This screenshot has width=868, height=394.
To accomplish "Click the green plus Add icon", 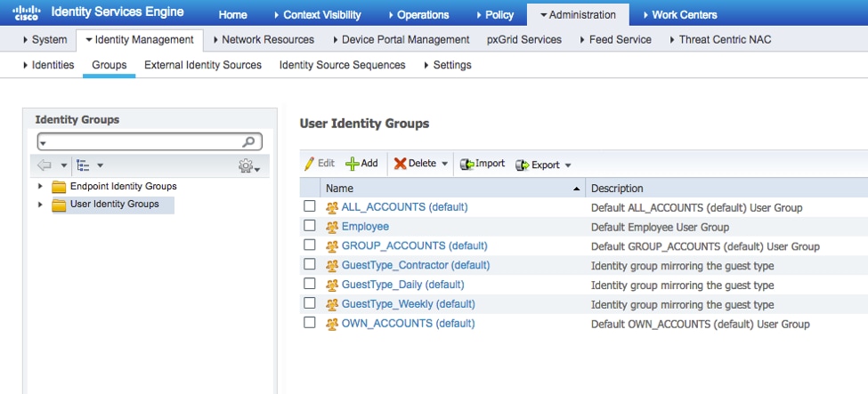I will (352, 164).
